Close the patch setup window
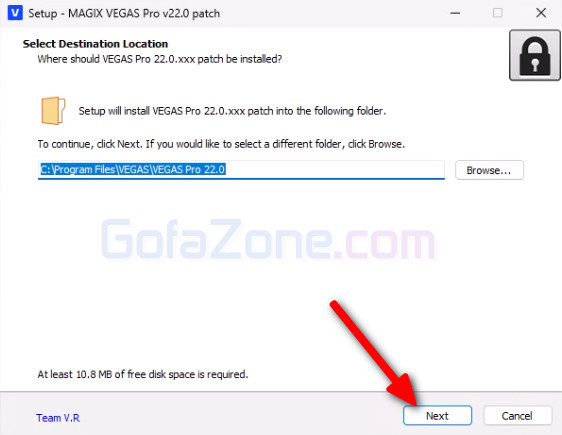The image size is (562, 435). click(541, 13)
